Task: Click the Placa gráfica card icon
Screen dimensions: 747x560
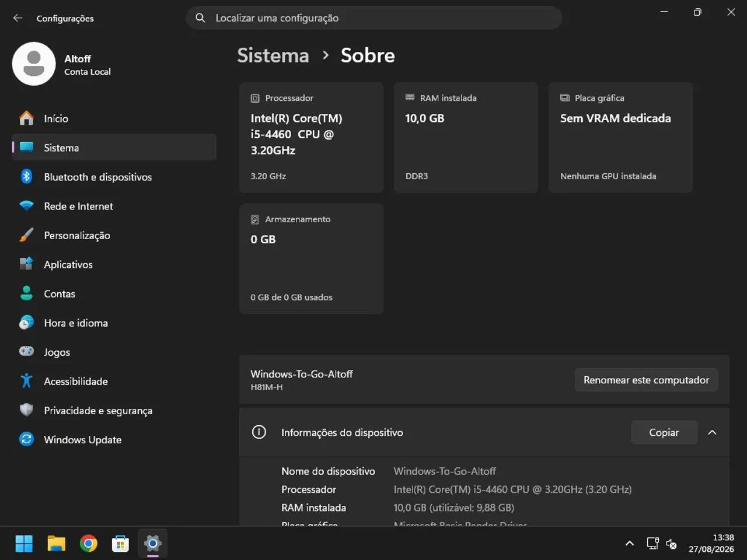Action: coord(565,98)
